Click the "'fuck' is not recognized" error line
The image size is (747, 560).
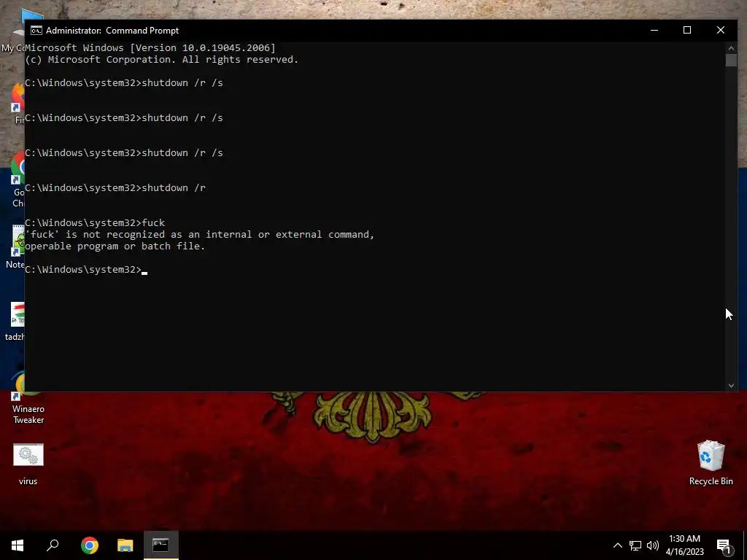pos(200,234)
